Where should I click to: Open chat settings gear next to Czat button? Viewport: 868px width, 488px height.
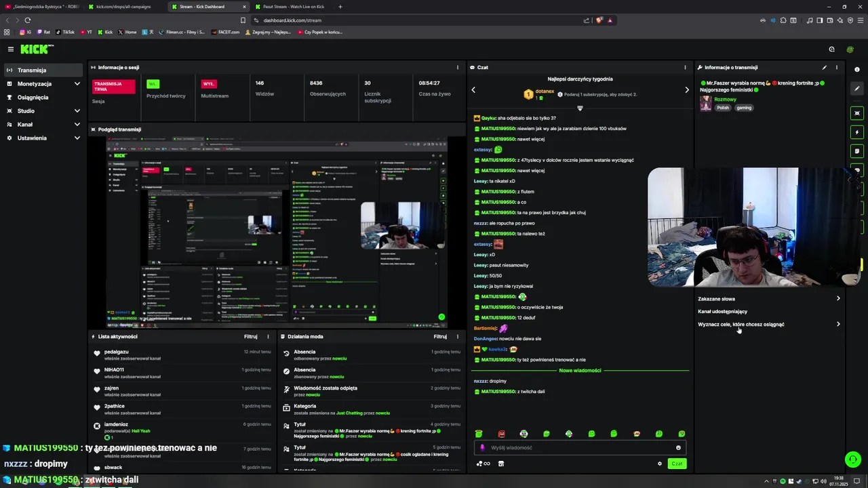(x=659, y=464)
